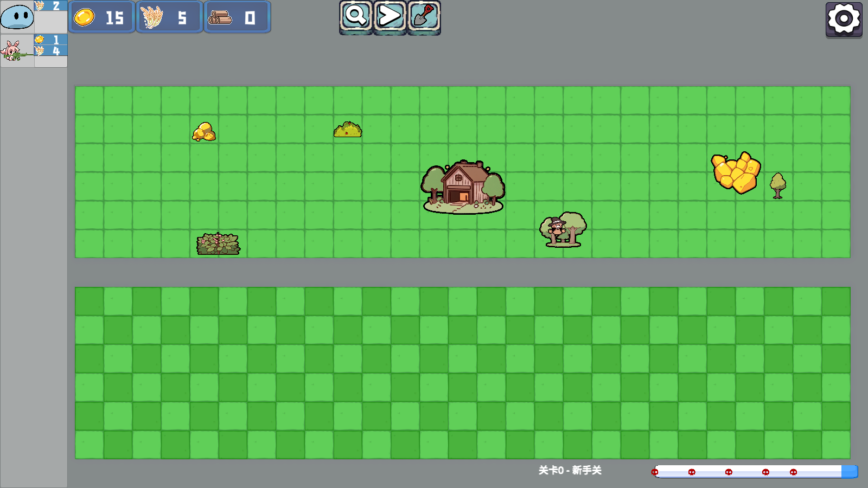868x488 pixels.
Task: Click the blue end of wave progress bar
Action: tap(850, 472)
